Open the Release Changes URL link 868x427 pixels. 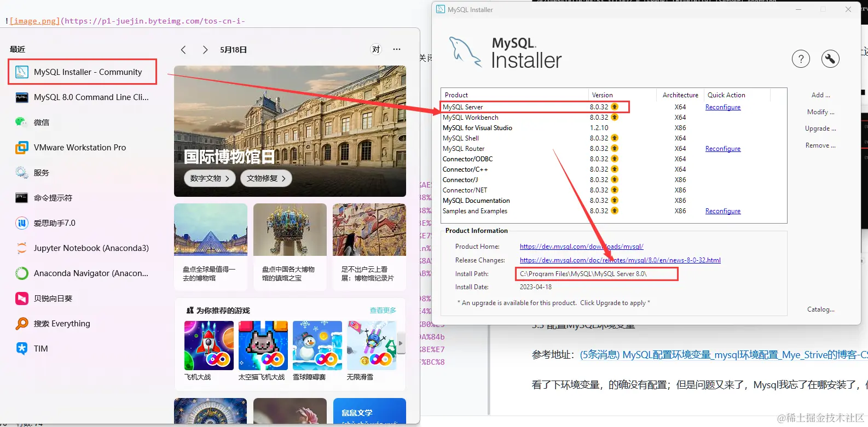click(x=620, y=260)
